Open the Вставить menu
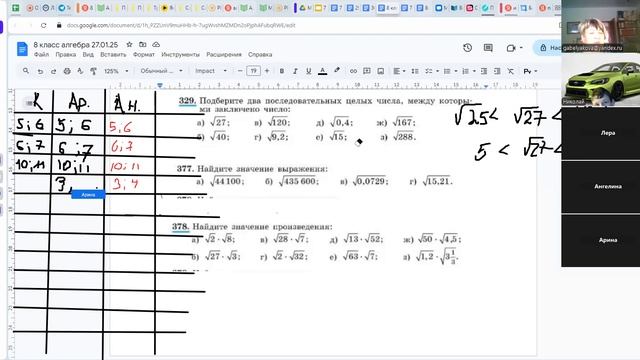The width and height of the screenshot is (640, 360). tap(113, 54)
